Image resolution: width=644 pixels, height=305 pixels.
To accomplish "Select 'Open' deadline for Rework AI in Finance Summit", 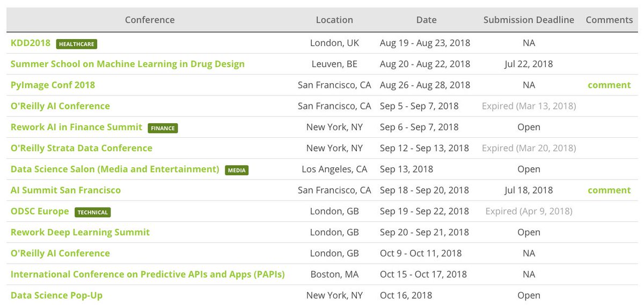I will pyautogui.click(x=529, y=127).
